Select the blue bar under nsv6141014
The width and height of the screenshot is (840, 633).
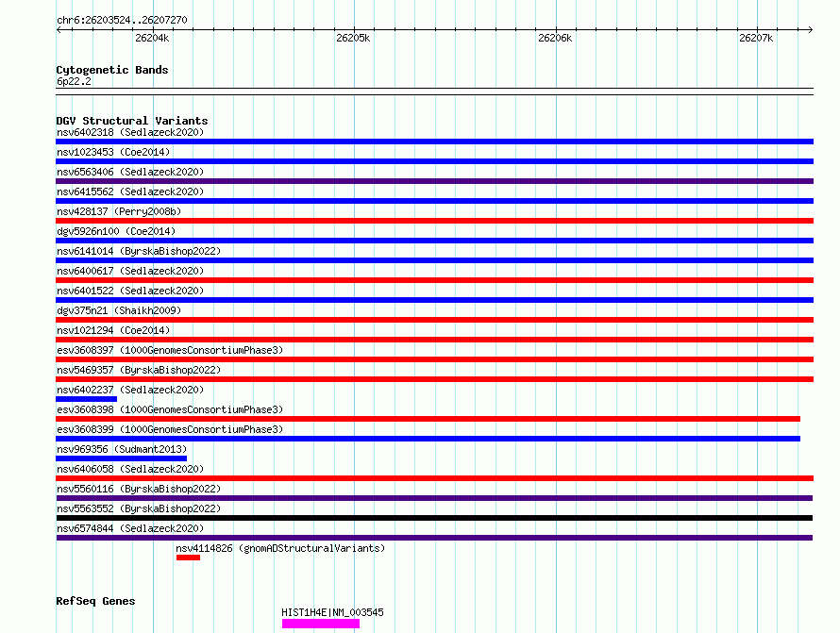[x=434, y=260]
